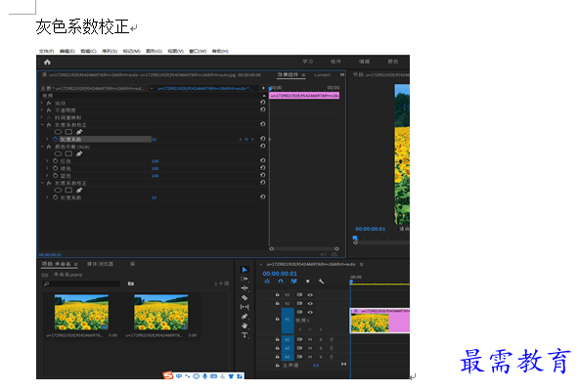
Task: Toggle V3 track eye visibility
Action: point(310,295)
